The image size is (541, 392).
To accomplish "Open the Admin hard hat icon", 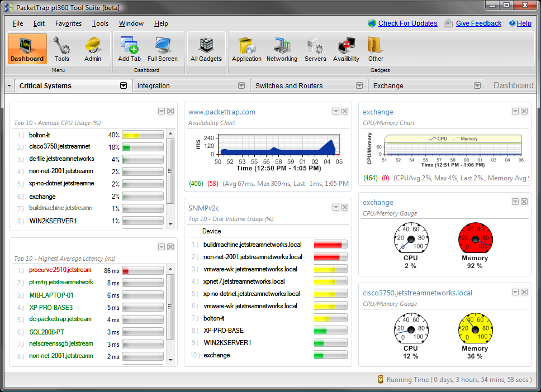I will 93,49.
